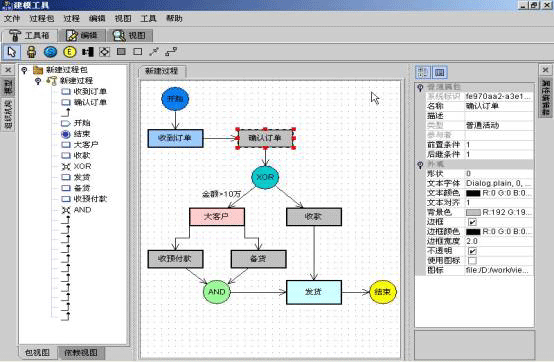Open the 视图 toolbar tab
This screenshot has height=362, width=554.
click(x=130, y=35)
